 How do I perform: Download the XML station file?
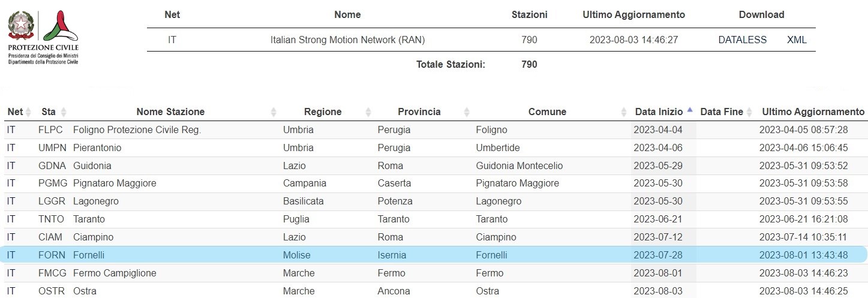click(x=797, y=40)
